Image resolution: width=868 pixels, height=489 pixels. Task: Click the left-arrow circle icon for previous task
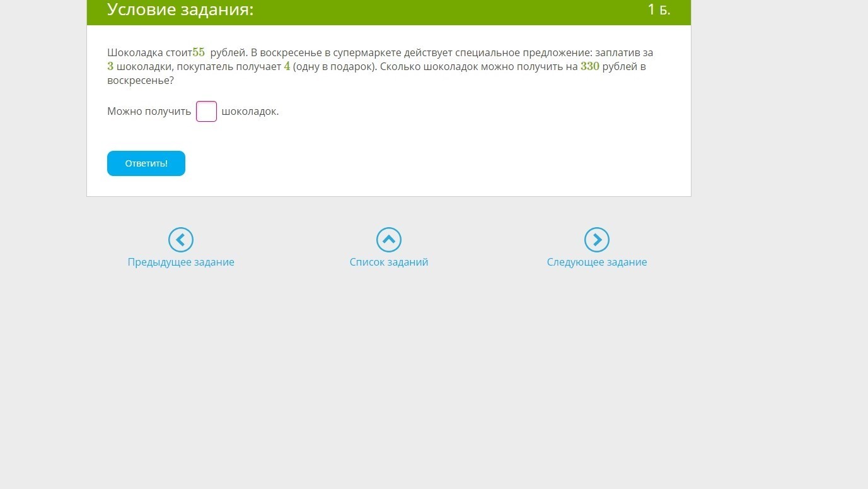pos(181,240)
